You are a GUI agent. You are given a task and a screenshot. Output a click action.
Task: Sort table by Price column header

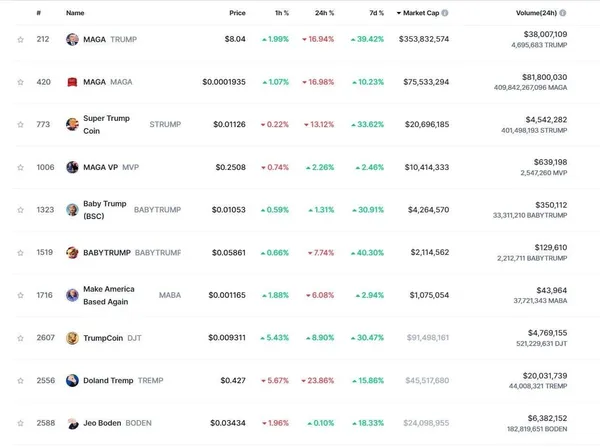tap(236, 13)
